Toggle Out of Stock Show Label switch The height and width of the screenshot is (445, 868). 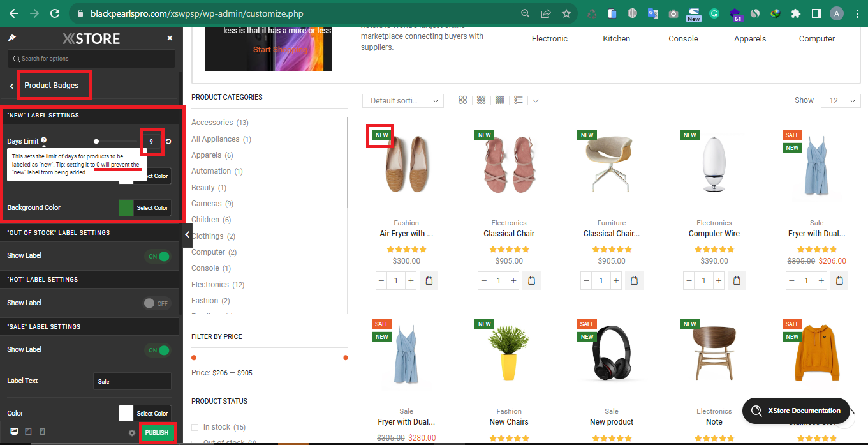coord(158,256)
